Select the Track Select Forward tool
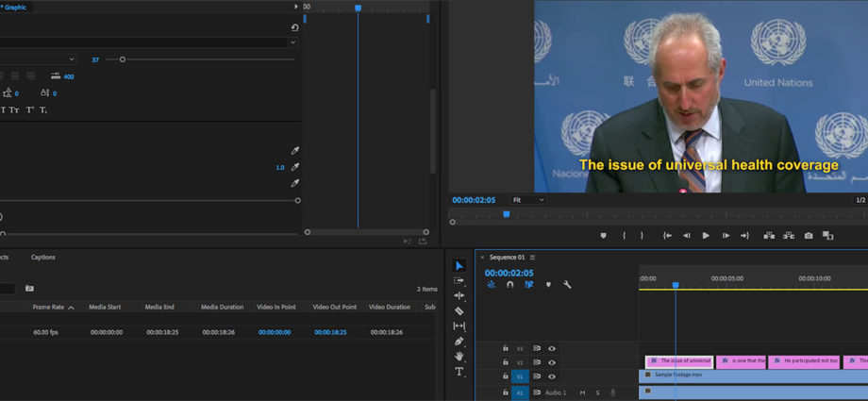The image size is (868, 401). [x=459, y=281]
